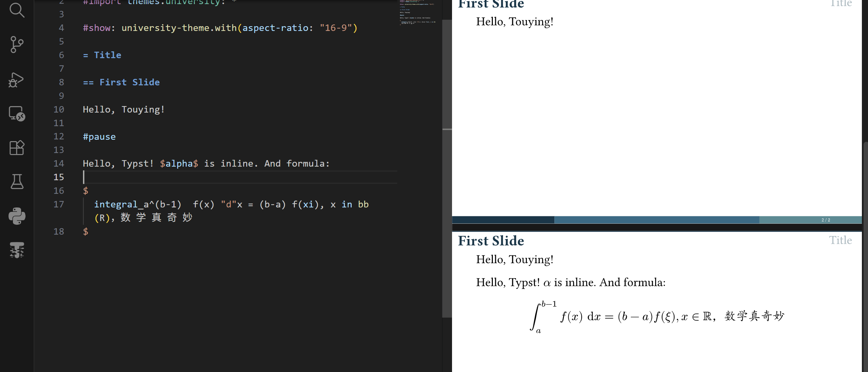This screenshot has height=372, width=868.
Task: Click the rendered integral formula in preview
Action: pyautogui.click(x=656, y=317)
